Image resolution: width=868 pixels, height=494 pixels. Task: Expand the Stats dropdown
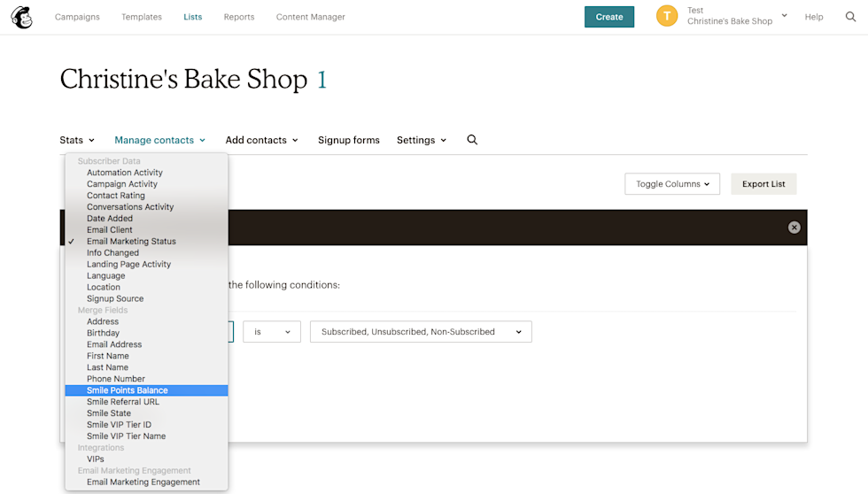click(77, 140)
